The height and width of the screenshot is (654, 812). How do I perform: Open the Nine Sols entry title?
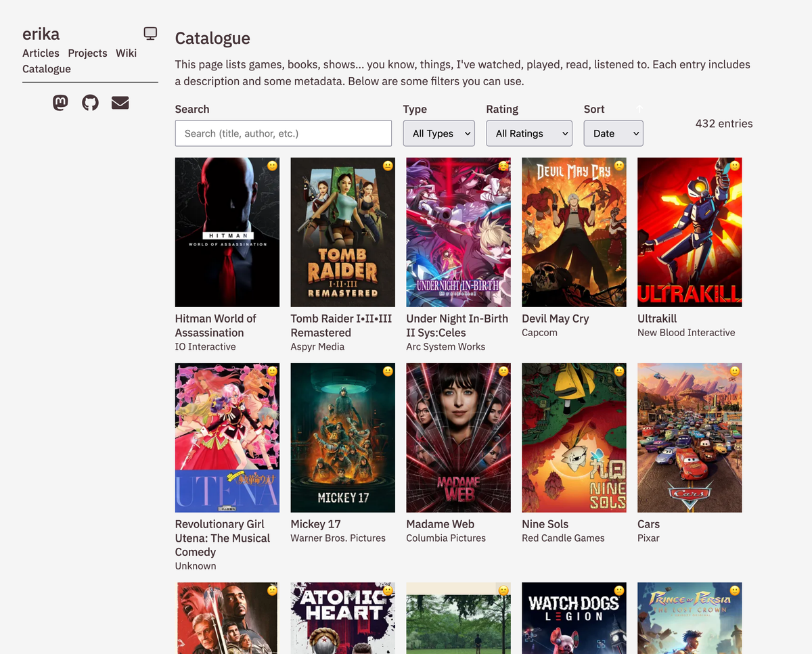pyautogui.click(x=545, y=524)
